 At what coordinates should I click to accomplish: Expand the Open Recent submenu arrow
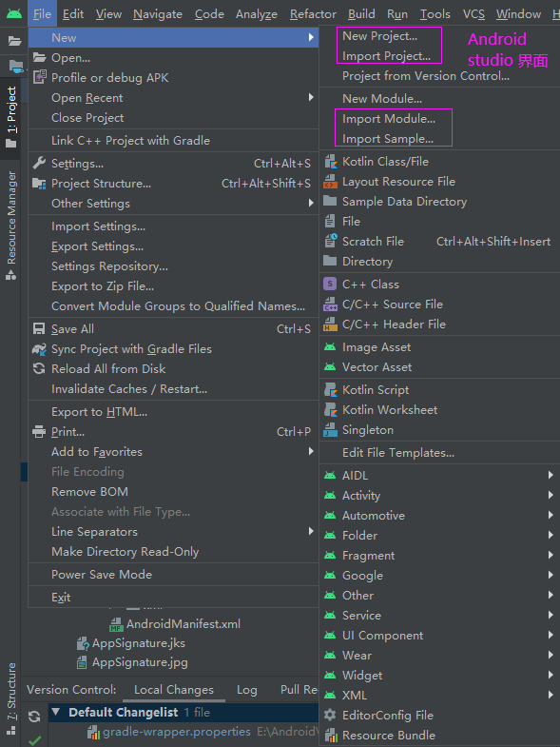tap(311, 97)
